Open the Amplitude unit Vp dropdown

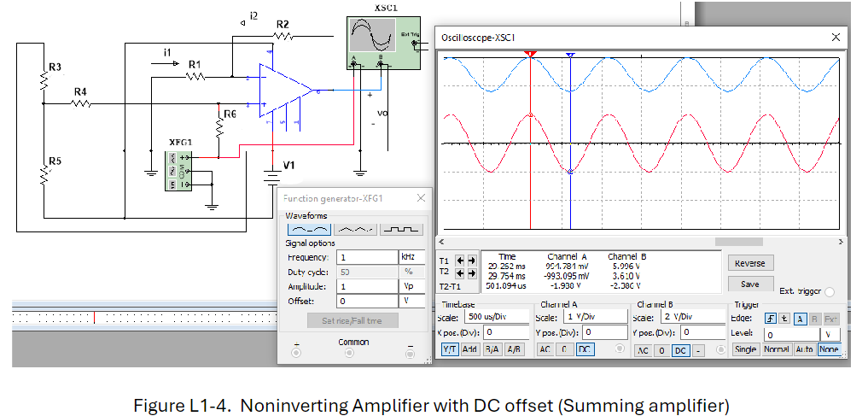coord(411,286)
